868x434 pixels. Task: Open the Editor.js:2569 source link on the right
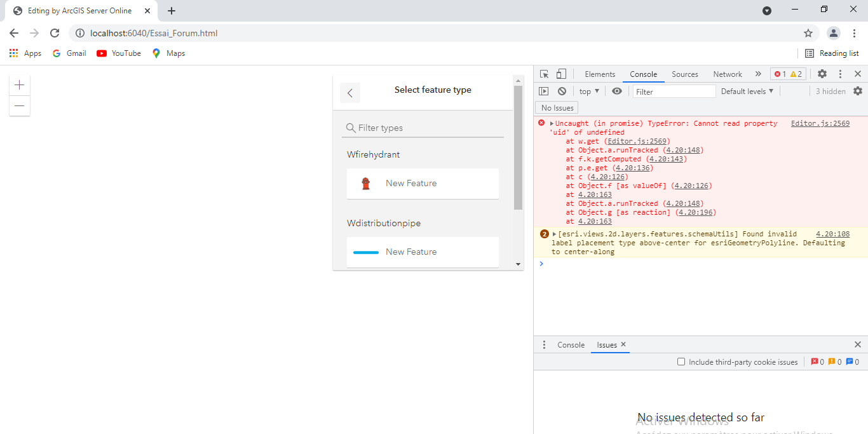(x=820, y=124)
